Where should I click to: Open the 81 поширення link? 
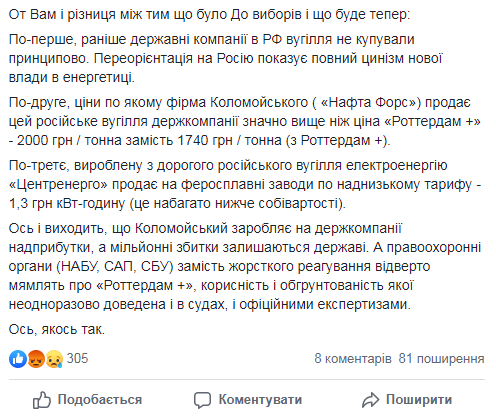[441, 359]
